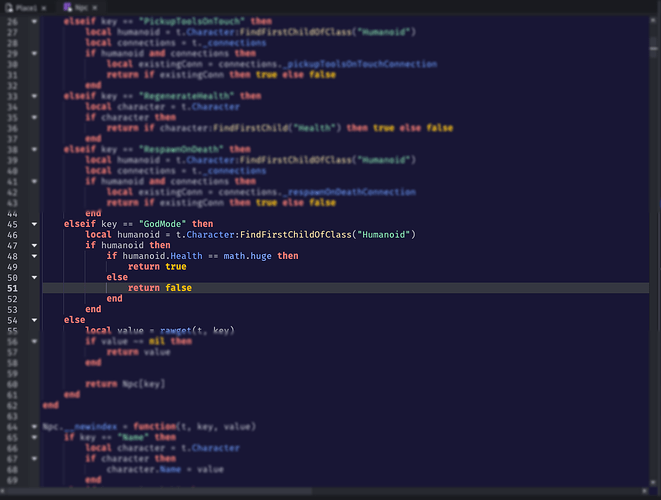The image size is (661, 500).
Task: Click line number 49 in the gutter
Action: [x=12, y=267]
